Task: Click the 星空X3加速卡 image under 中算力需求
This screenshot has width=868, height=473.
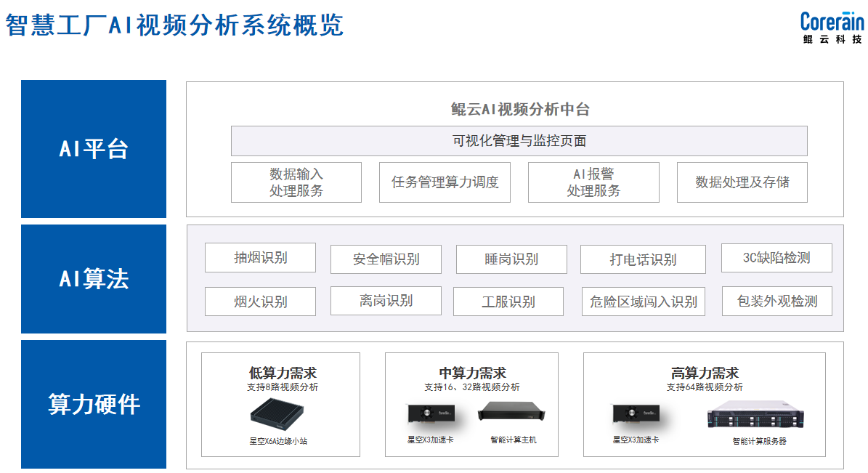Action: click(x=431, y=415)
